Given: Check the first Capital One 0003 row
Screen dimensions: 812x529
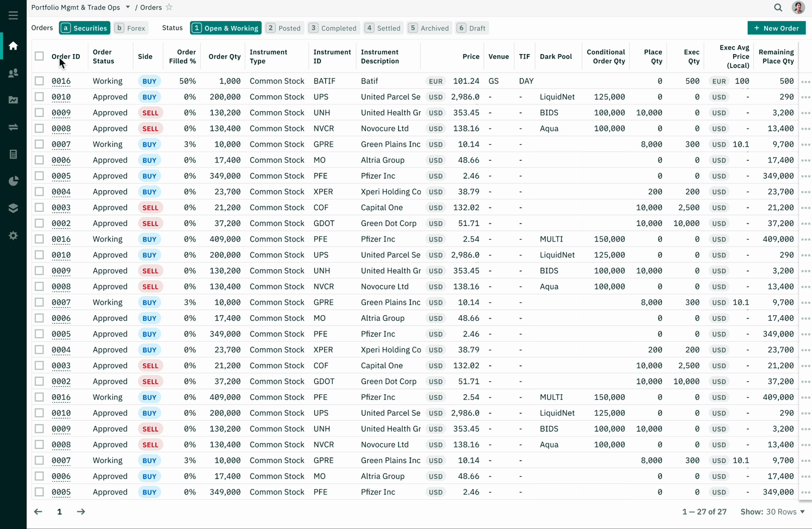Looking at the screenshot, I should coord(39,207).
